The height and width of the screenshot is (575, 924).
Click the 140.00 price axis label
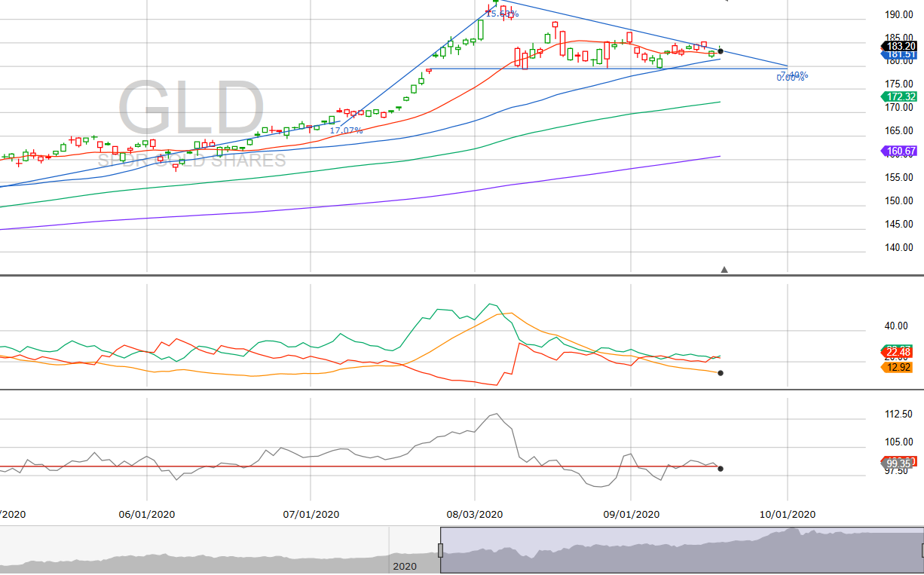coord(899,247)
